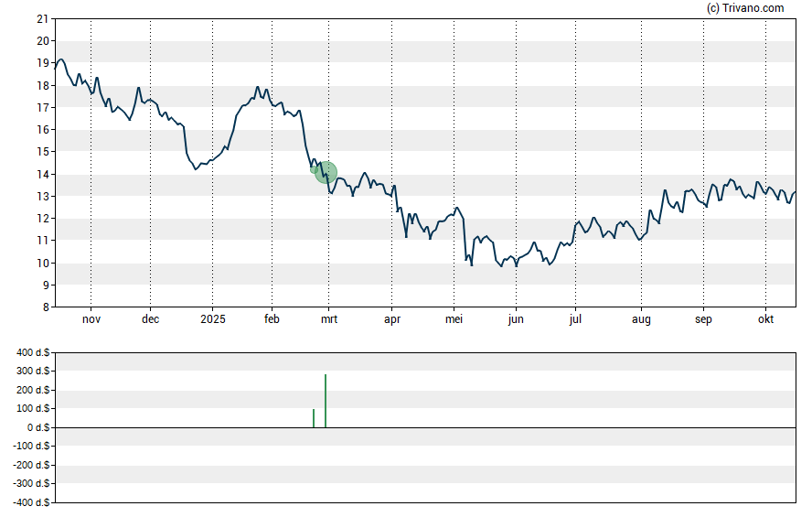Select the 'jul' month label

pyautogui.click(x=575, y=319)
